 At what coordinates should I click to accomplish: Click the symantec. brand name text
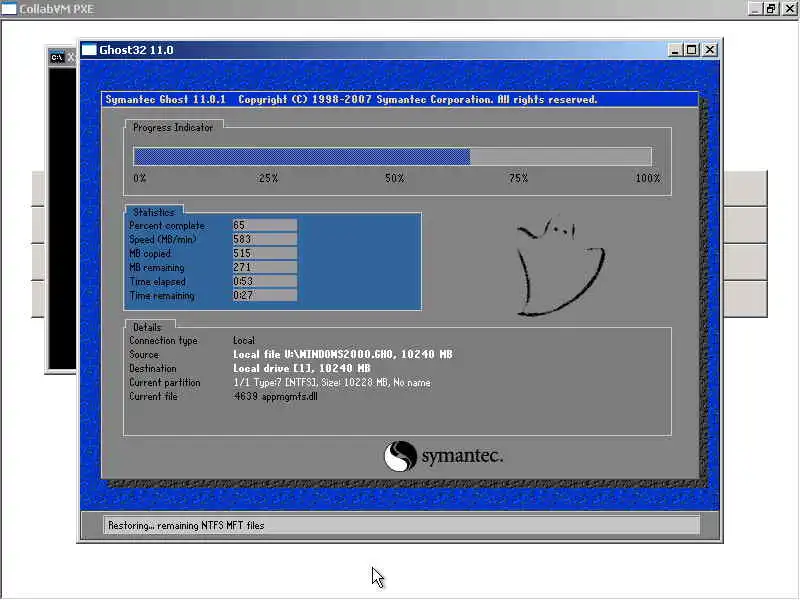click(462, 455)
